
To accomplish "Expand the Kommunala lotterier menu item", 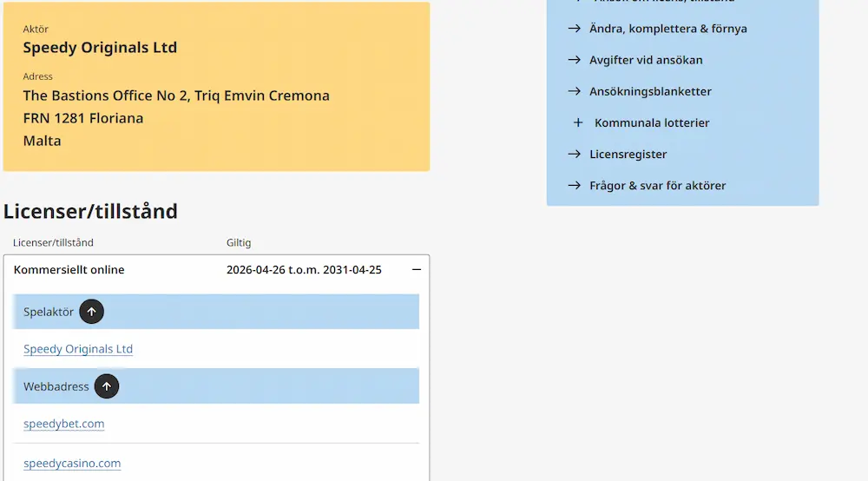I will 652,123.
